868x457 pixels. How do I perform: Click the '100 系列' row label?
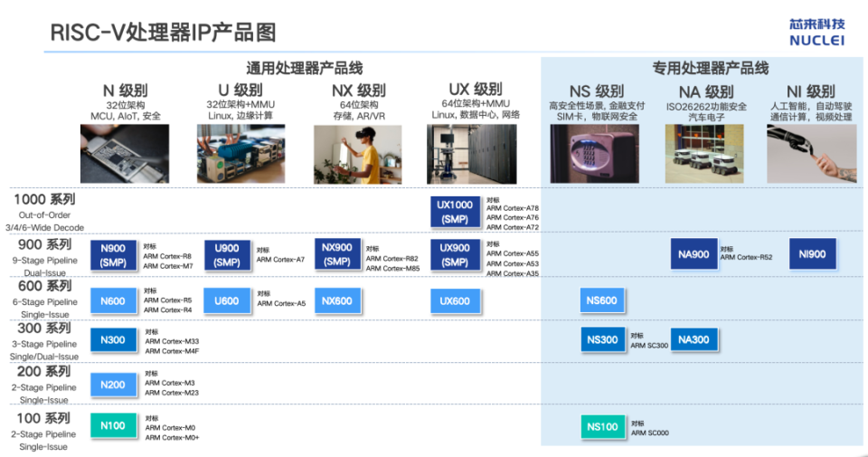(x=43, y=418)
